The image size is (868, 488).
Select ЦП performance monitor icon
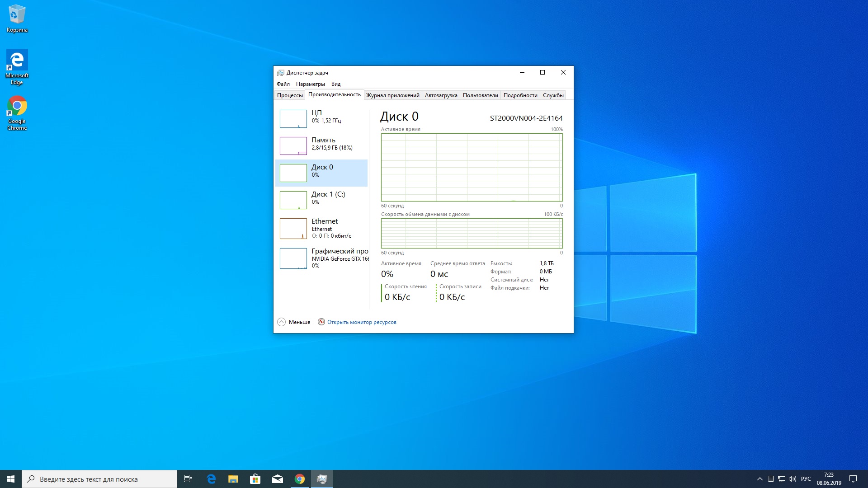tap(292, 118)
